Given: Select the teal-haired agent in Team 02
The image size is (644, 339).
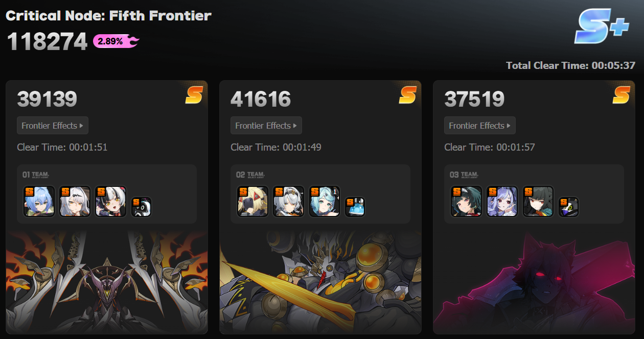Looking at the screenshot, I should point(325,201).
